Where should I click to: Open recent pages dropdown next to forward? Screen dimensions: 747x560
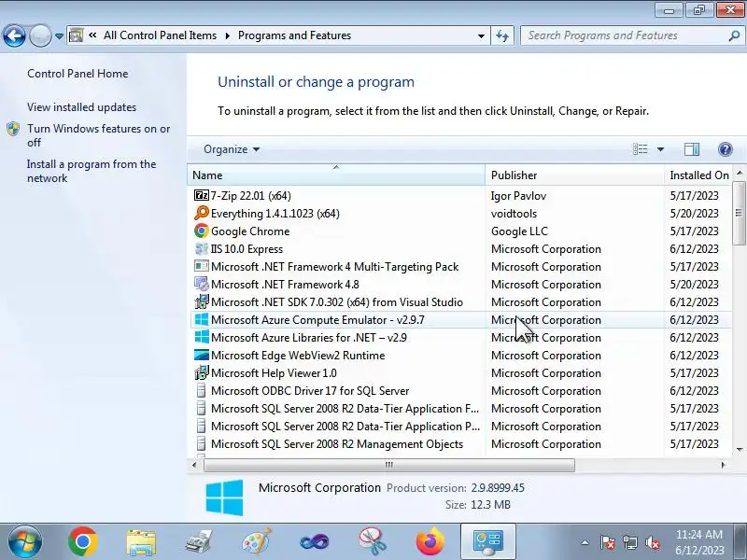coord(59,36)
